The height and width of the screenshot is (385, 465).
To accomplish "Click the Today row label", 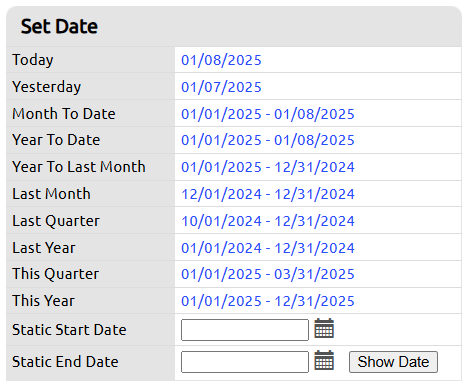I will (33, 60).
